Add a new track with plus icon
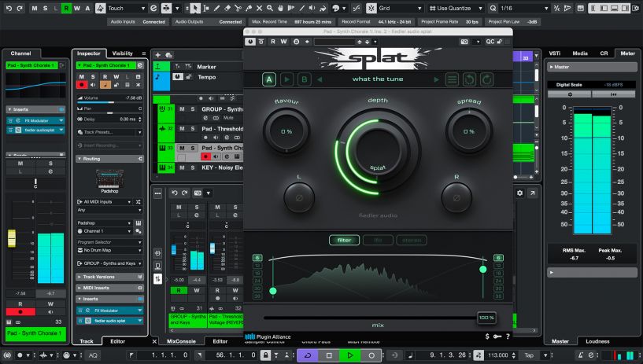643x364 pixels. coord(158,55)
